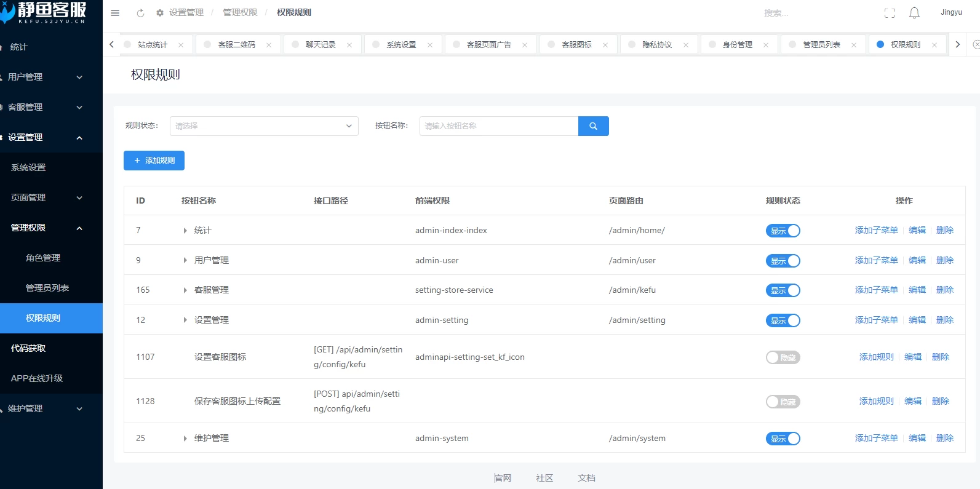Image resolution: width=980 pixels, height=489 pixels.
Task: Close the 聊天记录 tab
Action: point(349,45)
